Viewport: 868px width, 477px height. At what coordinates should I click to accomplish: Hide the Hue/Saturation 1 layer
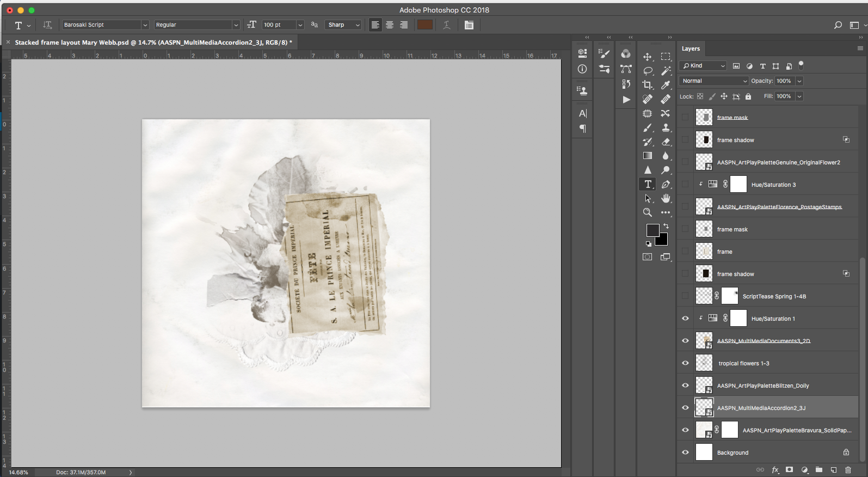(x=686, y=319)
